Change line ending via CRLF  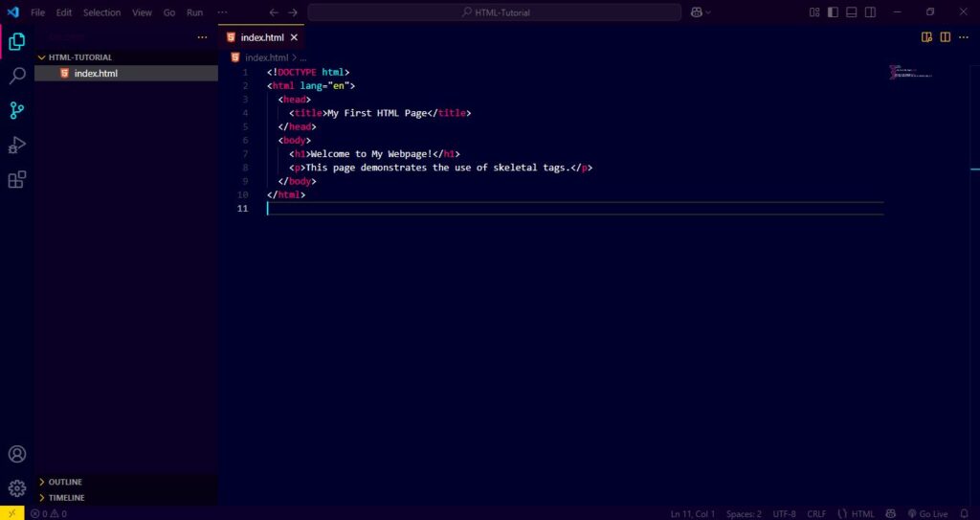coord(816,513)
